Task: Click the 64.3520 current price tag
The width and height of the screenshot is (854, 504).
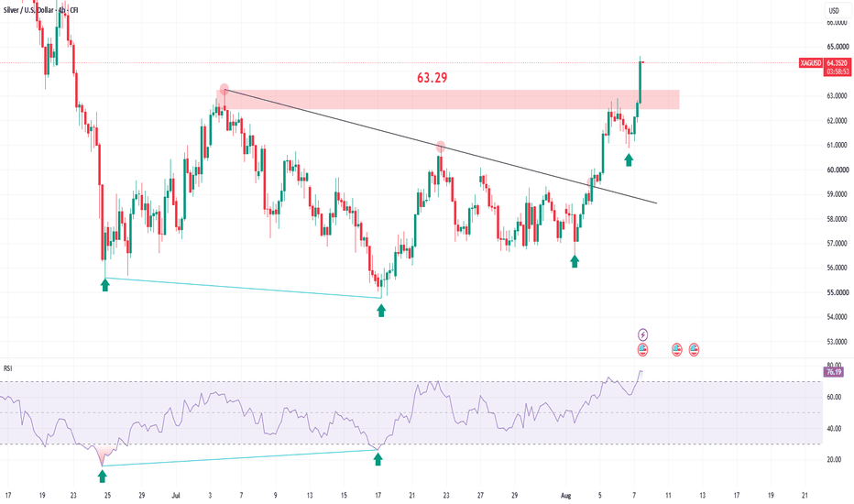Action: click(x=837, y=63)
